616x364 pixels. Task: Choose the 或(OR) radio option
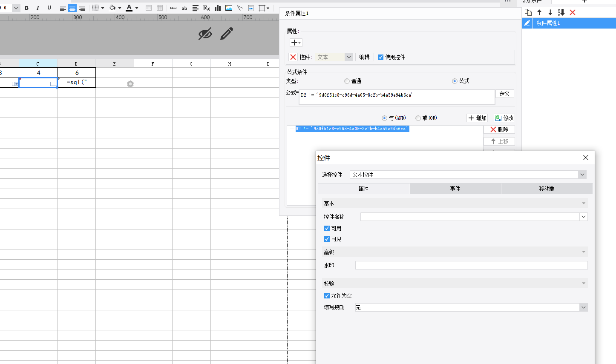pos(418,118)
